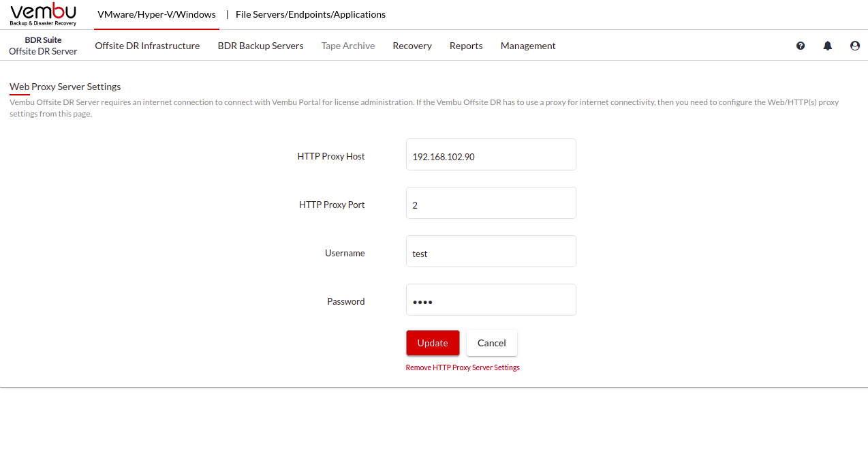This screenshot has width=868, height=452.
Task: Click the Web Proxy Server Settings heading
Action: (x=65, y=87)
